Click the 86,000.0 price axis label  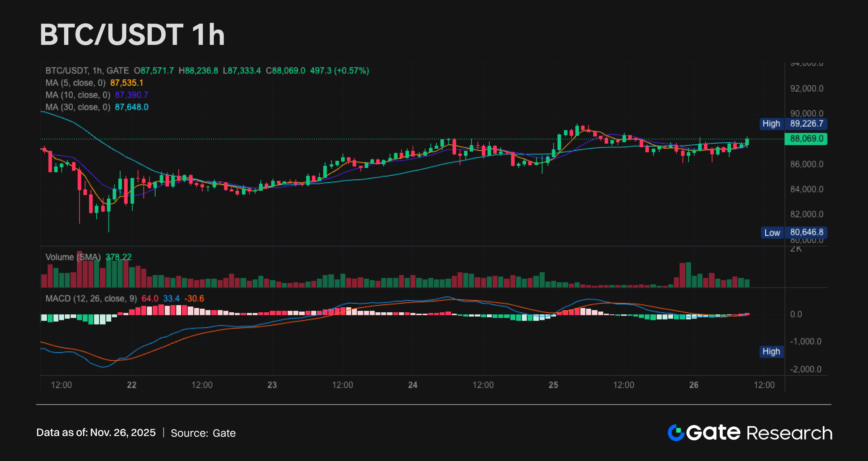pos(807,164)
